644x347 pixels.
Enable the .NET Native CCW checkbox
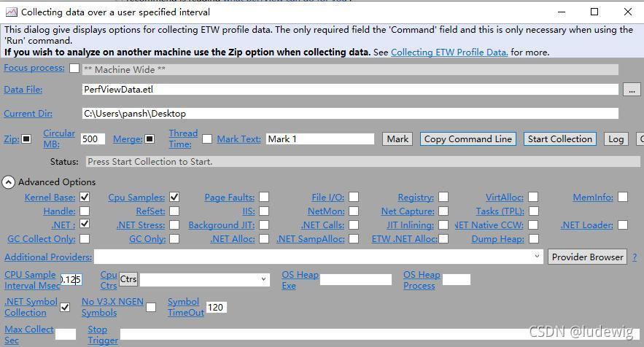(x=533, y=225)
